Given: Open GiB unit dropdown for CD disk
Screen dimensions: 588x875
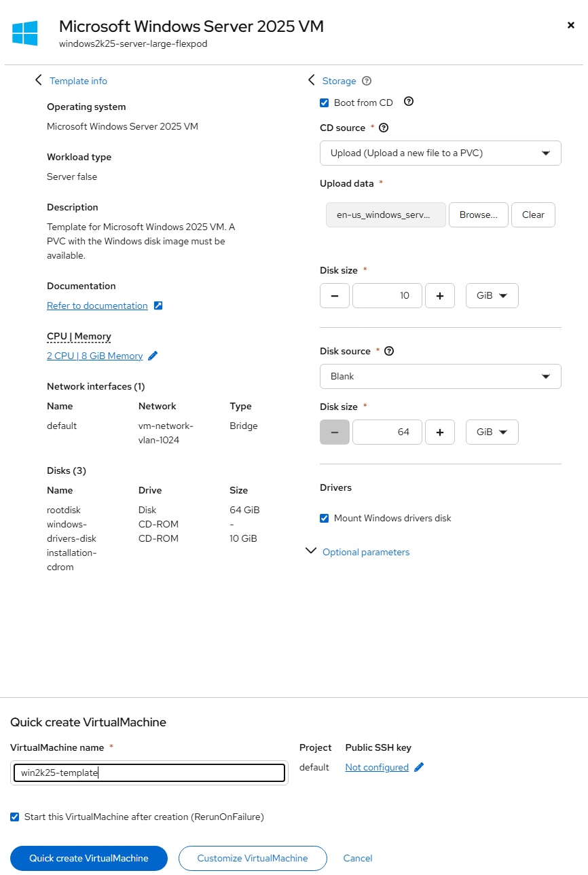Looking at the screenshot, I should pyautogui.click(x=492, y=296).
